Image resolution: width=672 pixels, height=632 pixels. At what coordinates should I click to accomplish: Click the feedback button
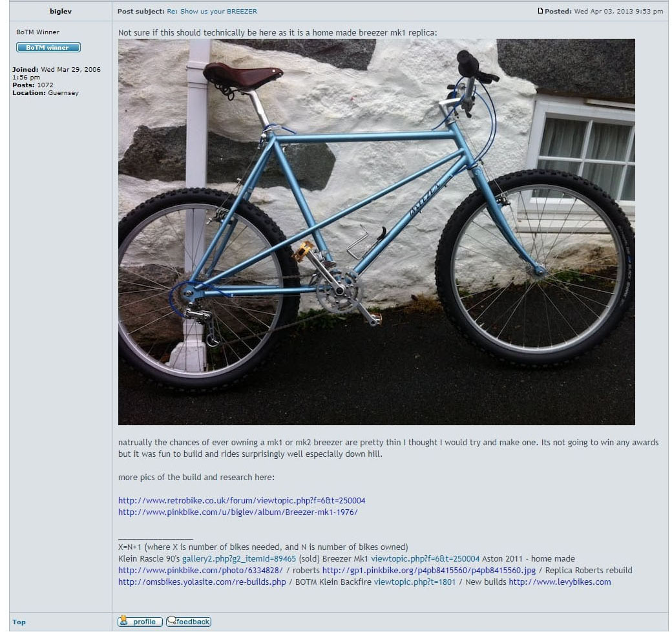point(189,621)
